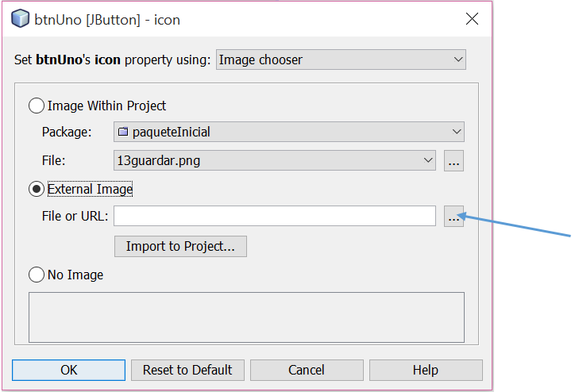Click the folder icon beside paqueteInicial
This screenshot has height=392, width=579.
tap(122, 132)
